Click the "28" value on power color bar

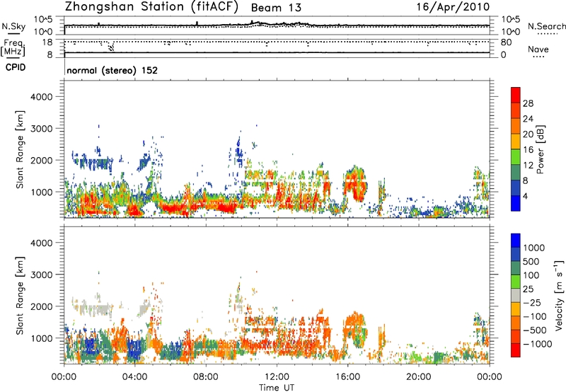pos(528,103)
